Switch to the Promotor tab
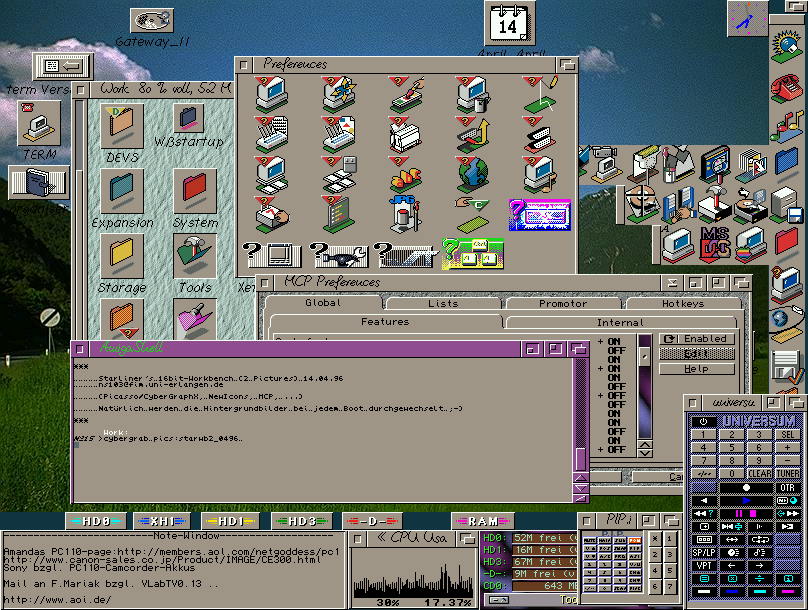This screenshot has height=610, width=808. point(563,303)
